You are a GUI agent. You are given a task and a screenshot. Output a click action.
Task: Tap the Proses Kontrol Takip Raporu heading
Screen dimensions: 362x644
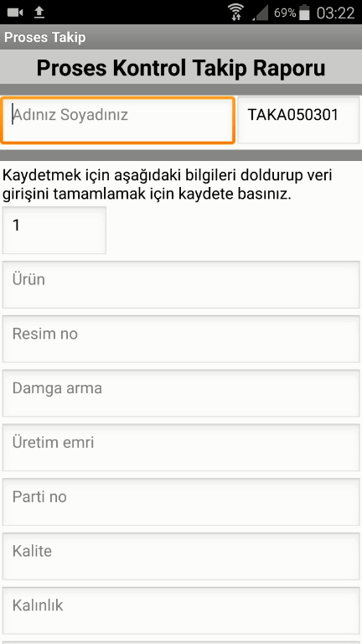point(181,68)
